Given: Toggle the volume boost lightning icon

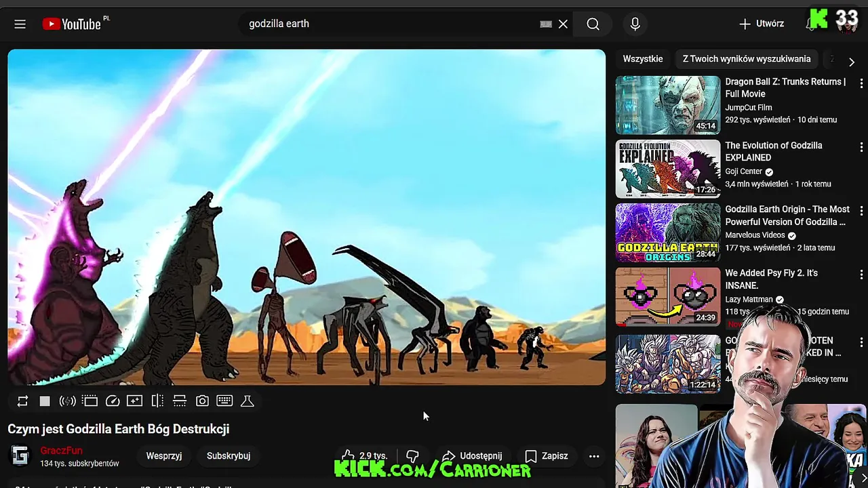Looking at the screenshot, I should tap(67, 401).
